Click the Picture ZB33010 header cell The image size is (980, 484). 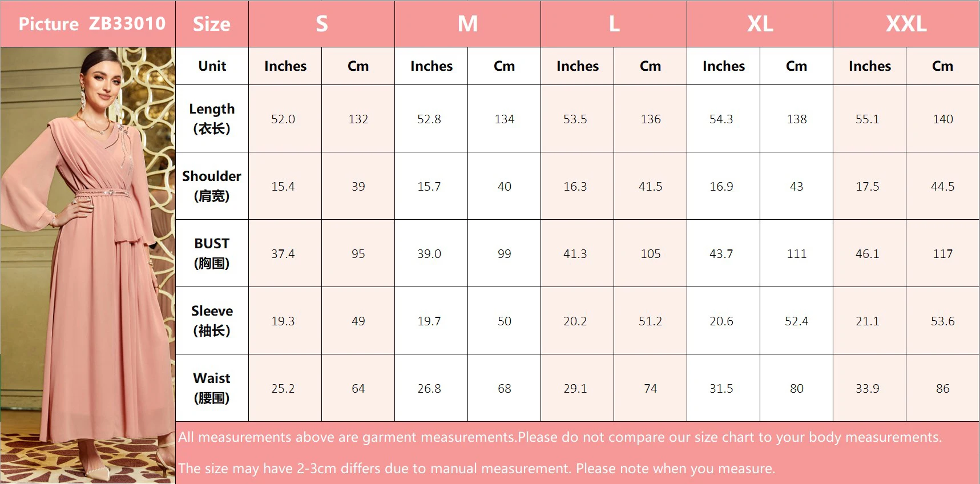tap(92, 23)
